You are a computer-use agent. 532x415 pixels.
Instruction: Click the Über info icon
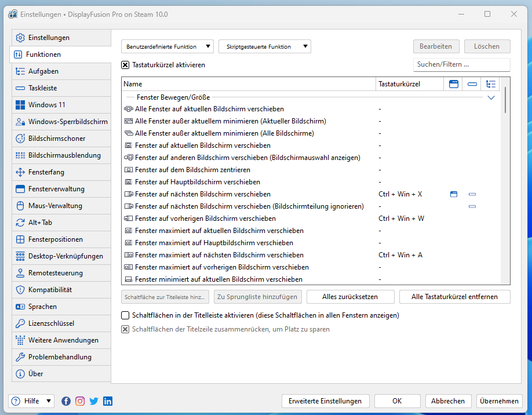[x=20, y=374]
